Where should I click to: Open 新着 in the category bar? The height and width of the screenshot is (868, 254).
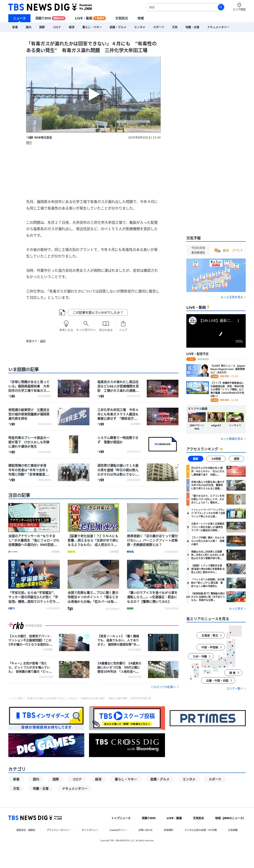[15, 27]
